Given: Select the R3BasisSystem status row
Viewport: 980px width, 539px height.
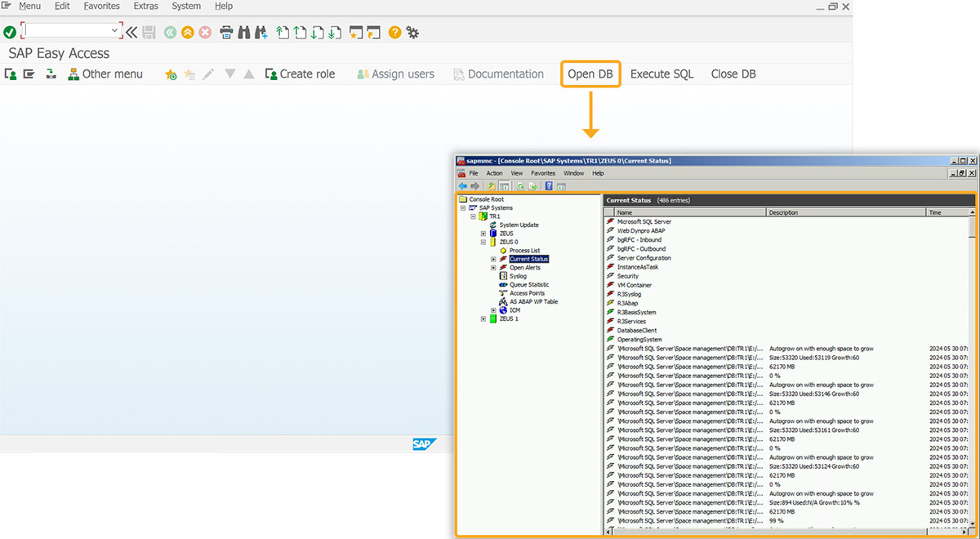Looking at the screenshot, I should (x=636, y=312).
